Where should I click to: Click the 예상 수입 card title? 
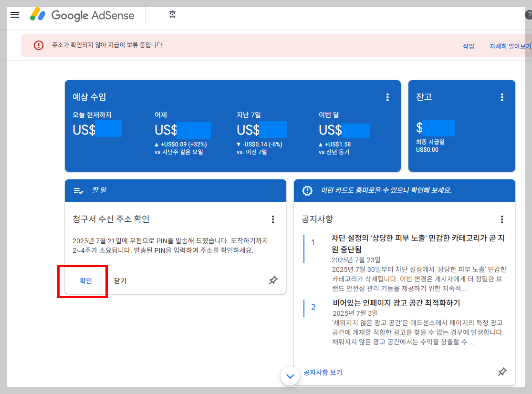coord(89,97)
